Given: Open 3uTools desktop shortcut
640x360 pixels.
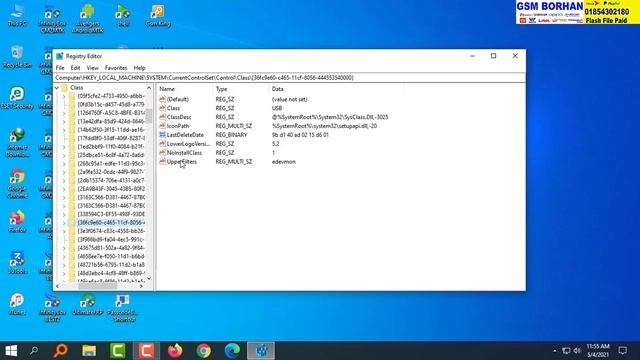Looking at the screenshot, I should (17, 263).
